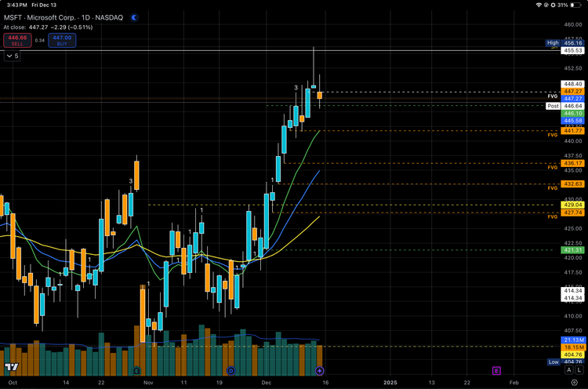Tap the 2025 label on time axis
The width and height of the screenshot is (588, 389).
390,383
